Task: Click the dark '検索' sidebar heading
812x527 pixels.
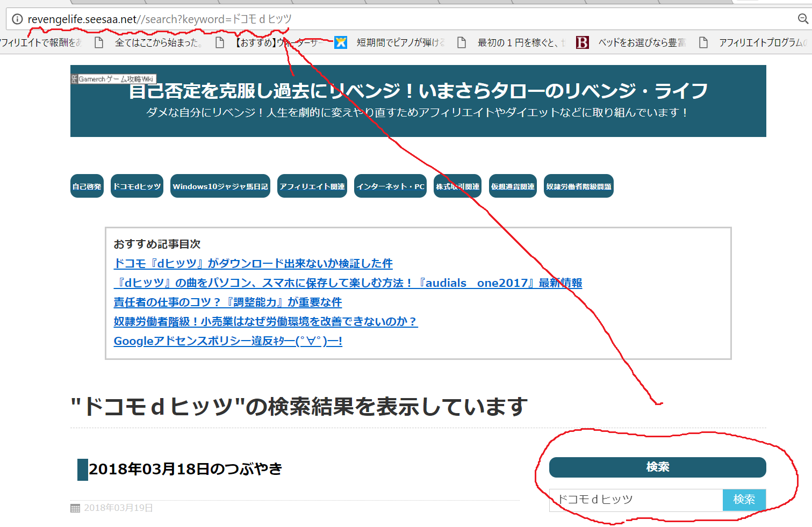Action: 658,467
